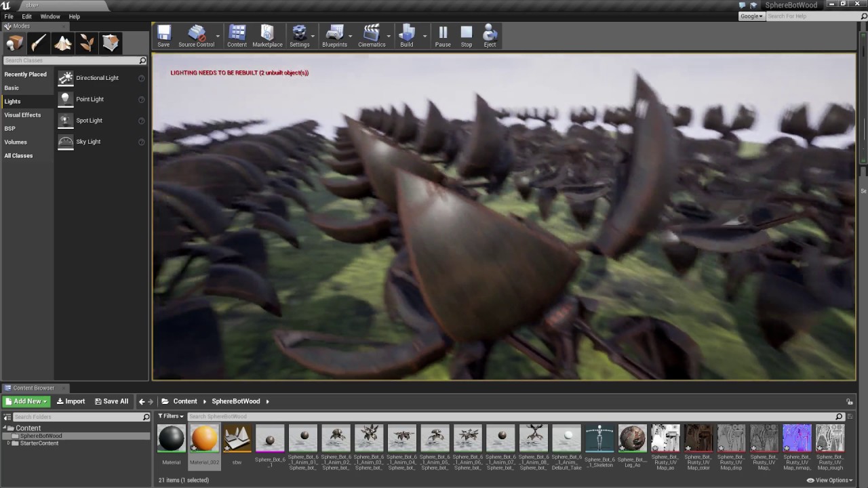The image size is (868, 488).
Task: Expand the StarterContent folder tree arrow
Action: coord(8,443)
